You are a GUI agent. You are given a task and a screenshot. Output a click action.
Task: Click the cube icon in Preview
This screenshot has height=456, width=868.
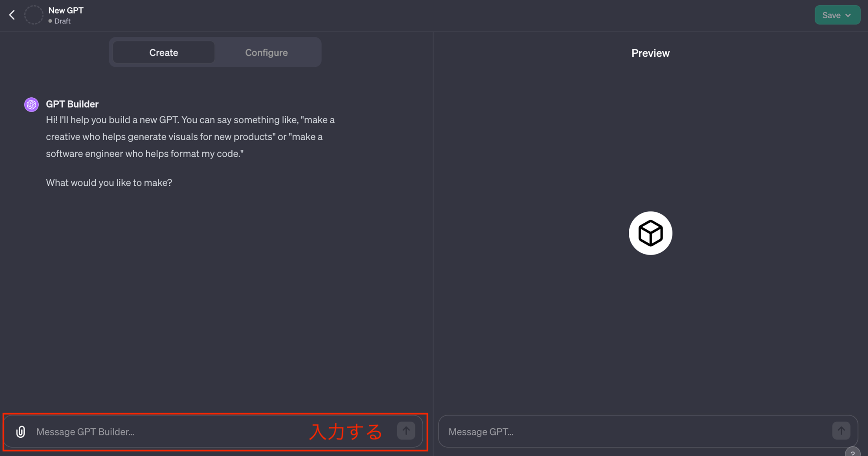click(x=650, y=233)
